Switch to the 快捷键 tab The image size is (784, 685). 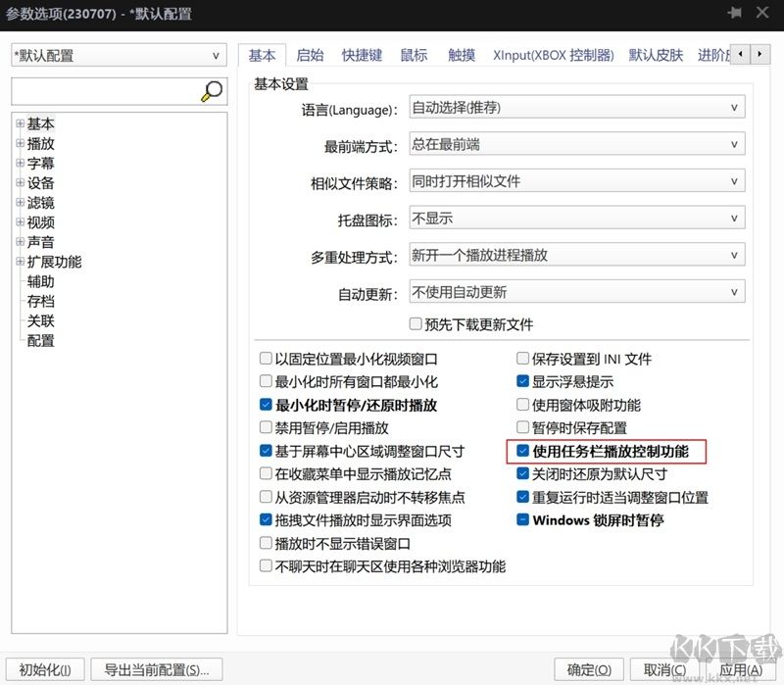click(x=362, y=56)
